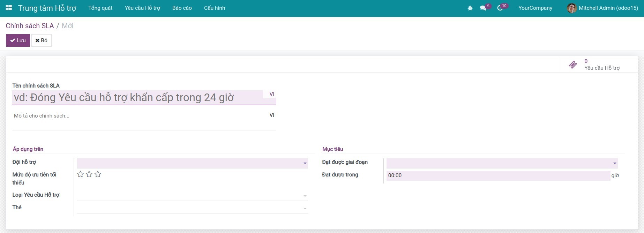Image resolution: width=644 pixels, height=233 pixels.
Task: Open the Báo cáo menu
Action: [x=182, y=8]
